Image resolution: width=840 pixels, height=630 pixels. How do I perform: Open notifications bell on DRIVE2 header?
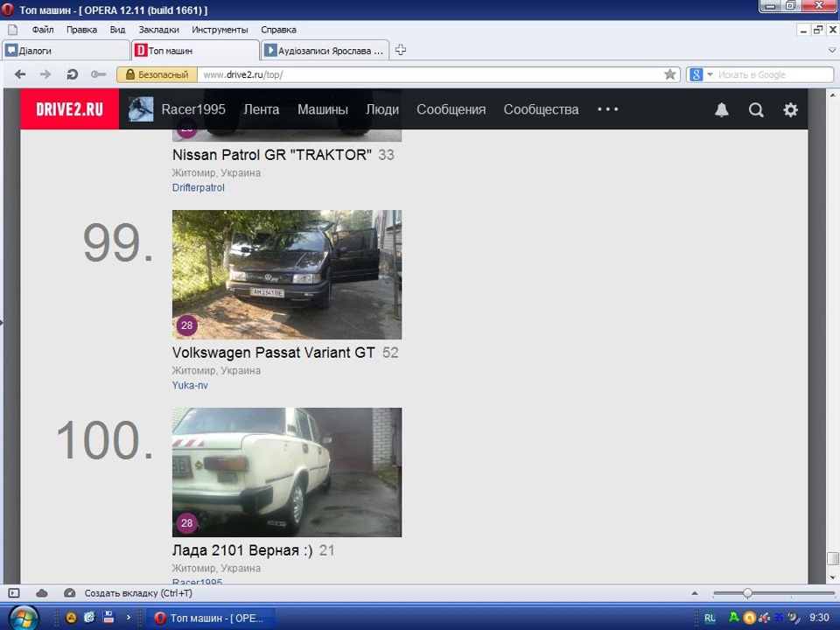click(x=722, y=110)
